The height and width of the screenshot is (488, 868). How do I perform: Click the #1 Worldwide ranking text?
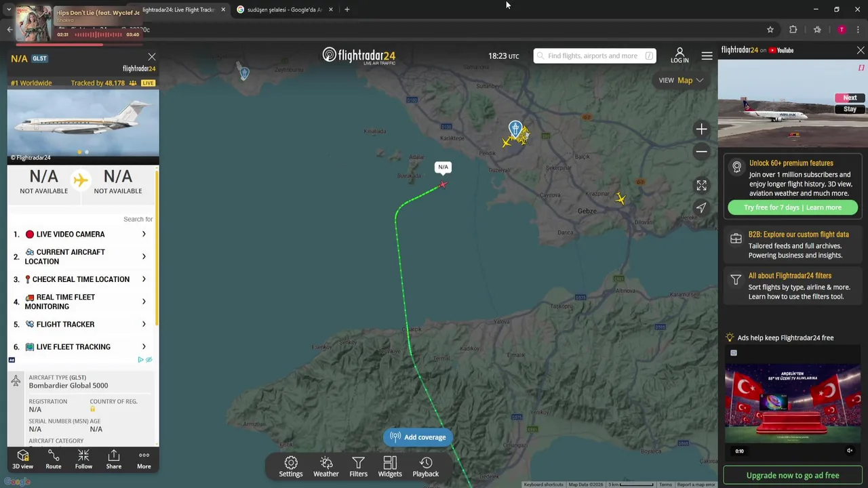(x=31, y=83)
